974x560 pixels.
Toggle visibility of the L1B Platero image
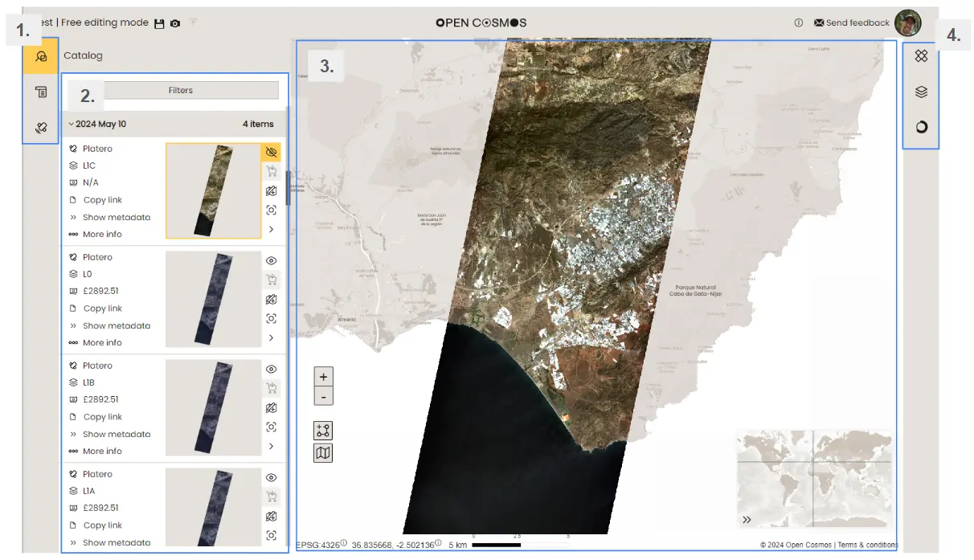pyautogui.click(x=272, y=369)
